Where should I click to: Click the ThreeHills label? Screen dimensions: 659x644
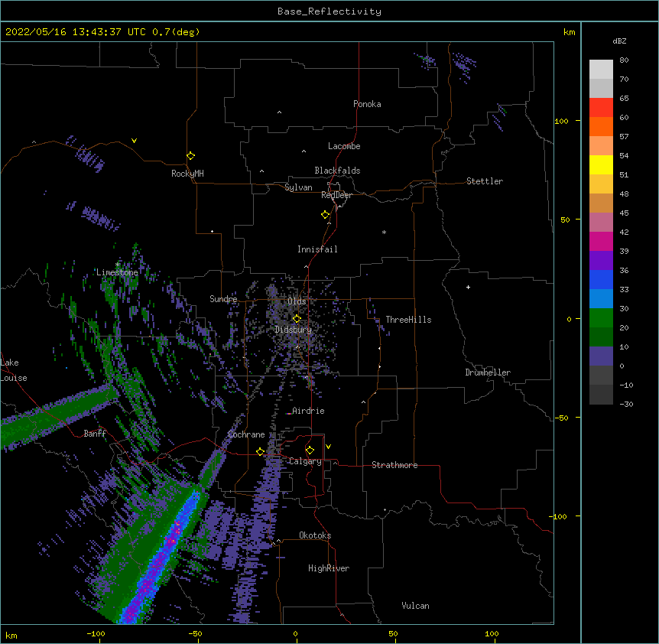click(408, 320)
